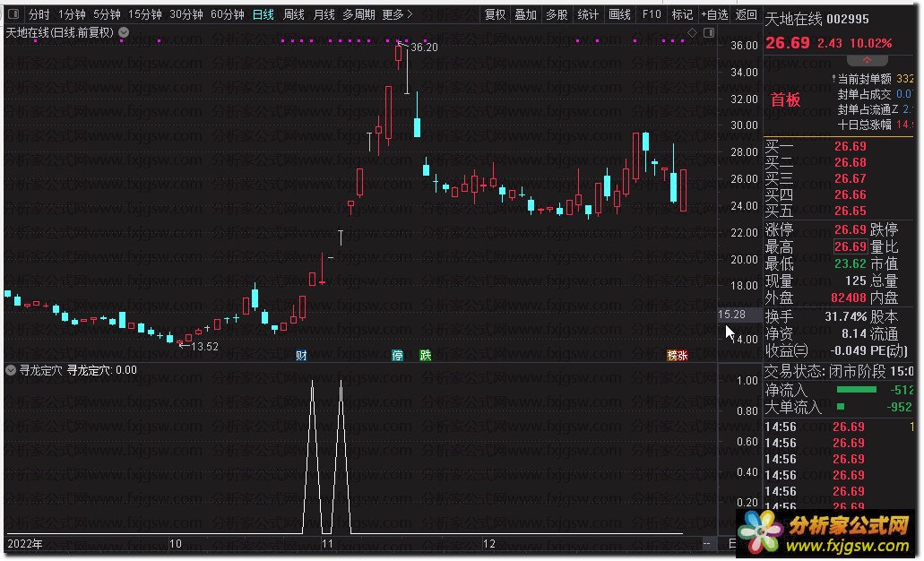
Task: Select the 5分钟 period
Action: (x=106, y=14)
